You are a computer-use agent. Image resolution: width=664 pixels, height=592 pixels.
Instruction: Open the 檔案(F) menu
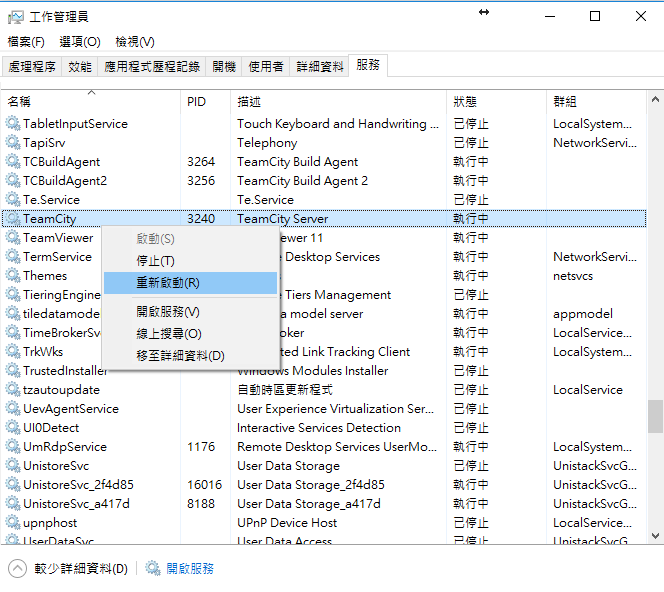26,41
